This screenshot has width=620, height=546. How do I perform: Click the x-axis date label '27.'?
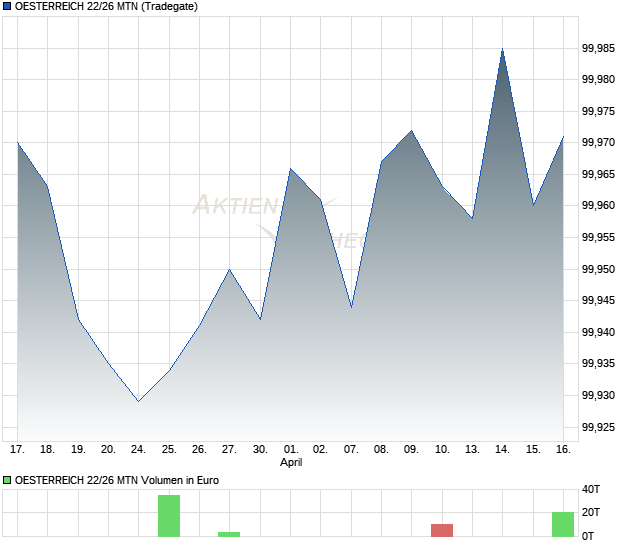(229, 450)
